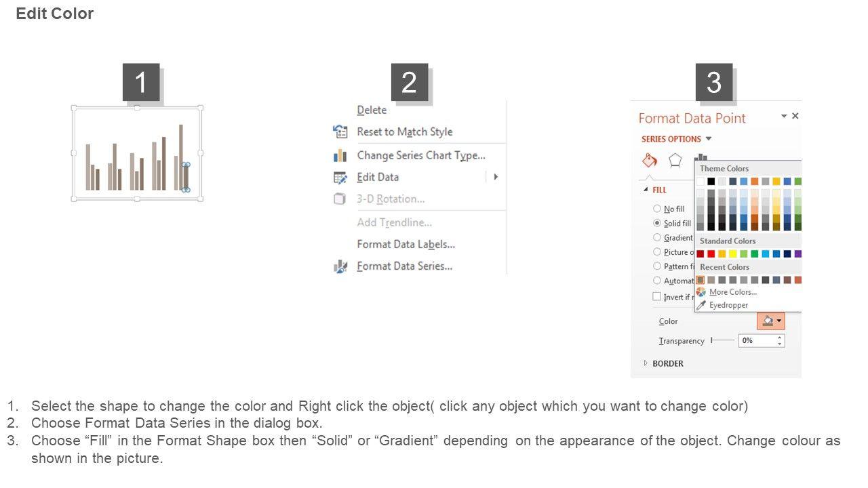Select Format Data Labels menu entry
Viewport: 868px width, 488px height.
point(406,244)
